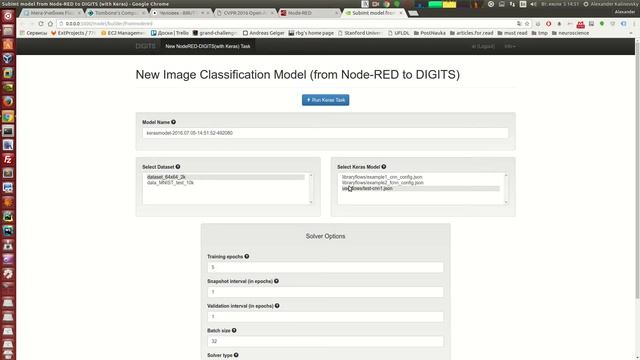Show Validation interval help icon
This screenshot has width=640, height=360.
pyautogui.click(x=277, y=306)
